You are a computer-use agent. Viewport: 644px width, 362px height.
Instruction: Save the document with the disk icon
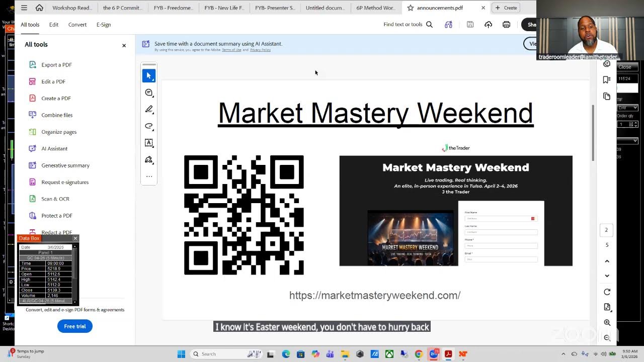click(x=470, y=24)
